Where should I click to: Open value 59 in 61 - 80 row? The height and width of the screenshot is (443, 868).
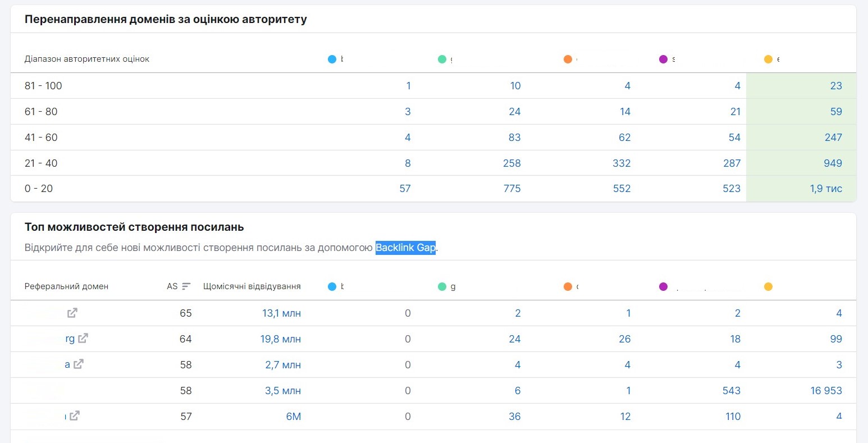(x=836, y=112)
